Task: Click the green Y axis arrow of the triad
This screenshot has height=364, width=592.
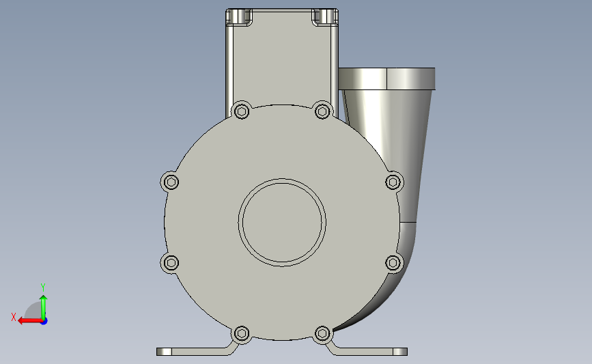Action: click(44, 307)
